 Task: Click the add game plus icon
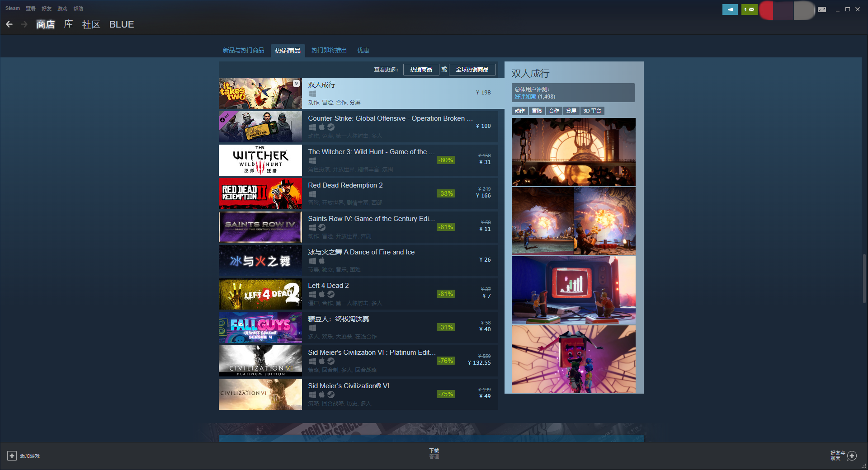(12, 456)
